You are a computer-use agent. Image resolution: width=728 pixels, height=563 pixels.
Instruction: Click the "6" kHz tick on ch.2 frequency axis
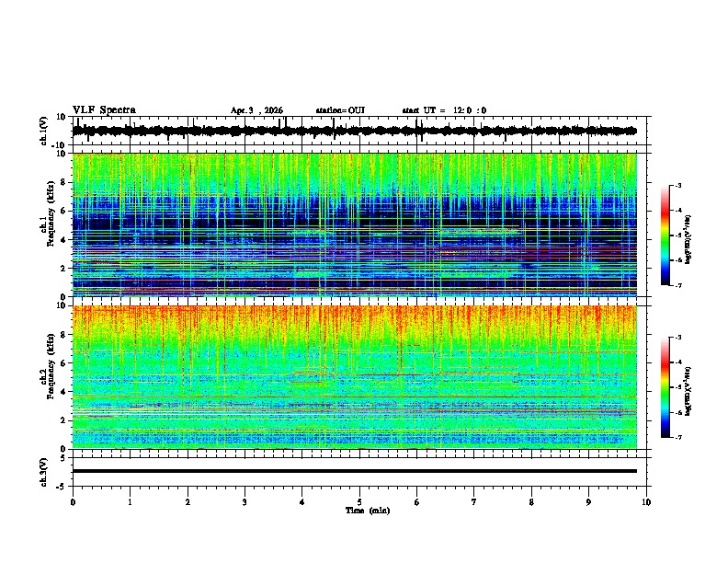tap(64, 363)
